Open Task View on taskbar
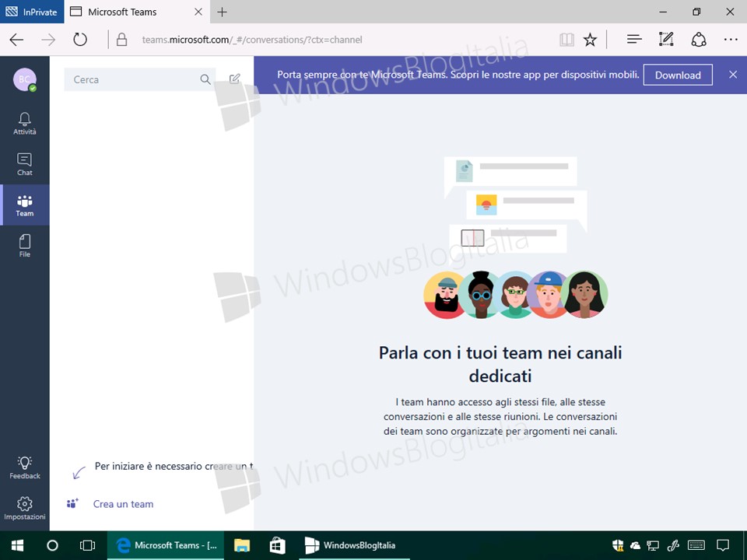 point(87,545)
